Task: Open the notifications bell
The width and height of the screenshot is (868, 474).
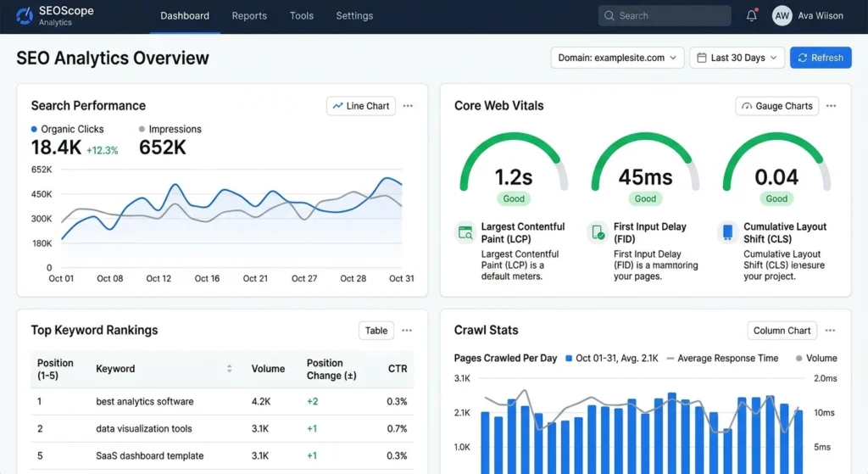Action: (x=751, y=15)
